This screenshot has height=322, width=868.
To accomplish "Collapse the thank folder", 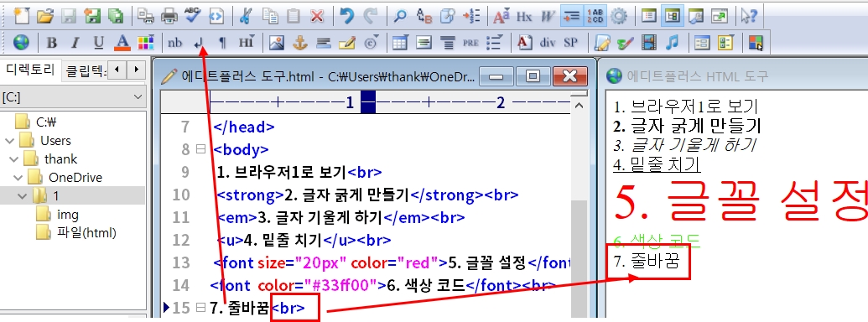I will [x=14, y=159].
